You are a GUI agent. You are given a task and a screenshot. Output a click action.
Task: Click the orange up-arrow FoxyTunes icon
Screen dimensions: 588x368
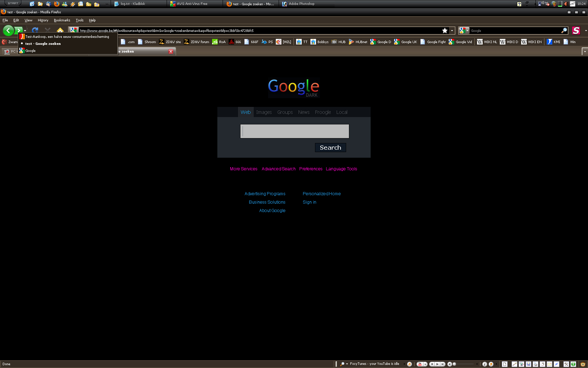[491, 364]
